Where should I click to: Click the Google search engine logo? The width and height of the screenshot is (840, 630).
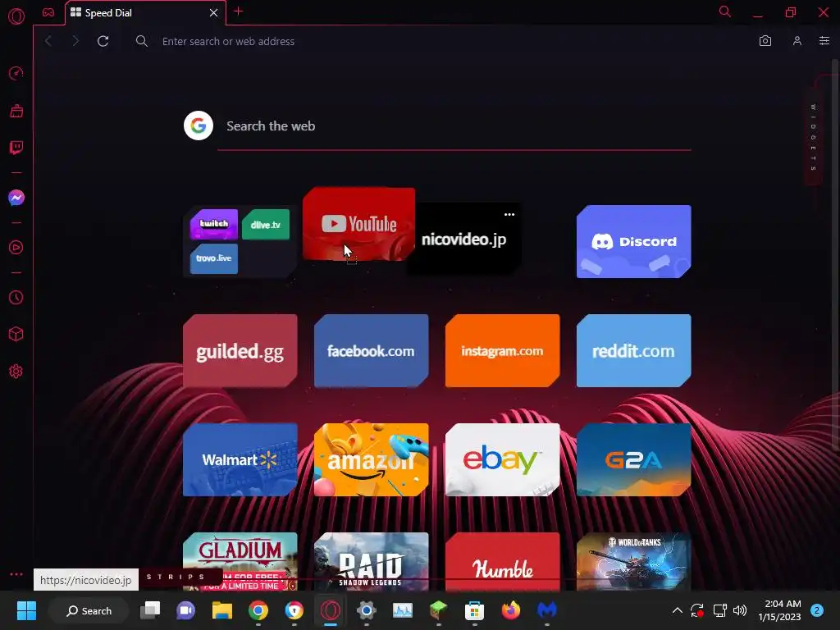click(199, 126)
